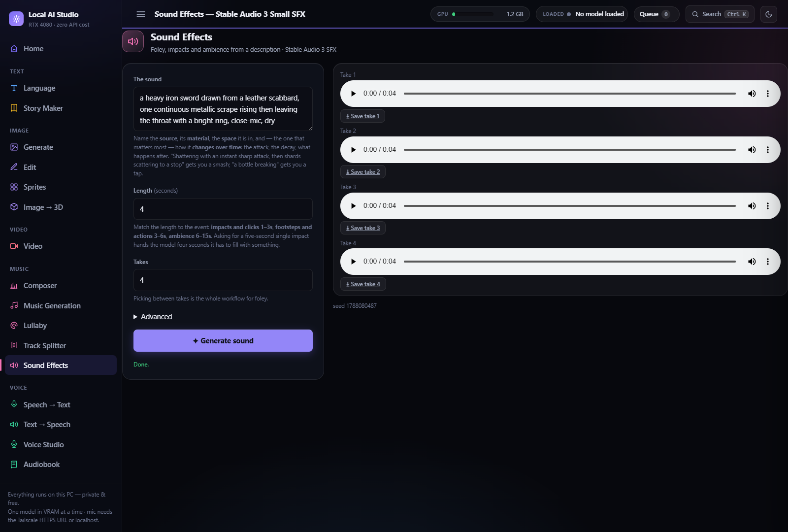Play Take 2 audio
This screenshot has height=532, width=788.
tap(353, 150)
